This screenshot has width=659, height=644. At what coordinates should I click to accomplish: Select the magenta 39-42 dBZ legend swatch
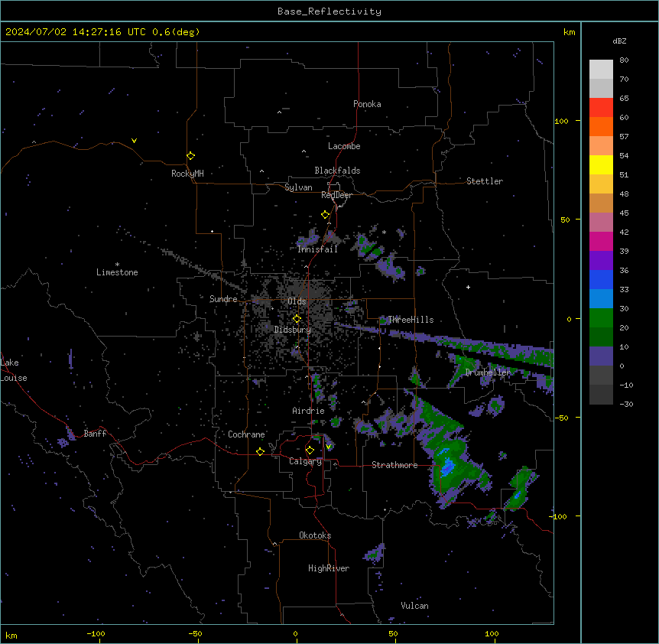(x=601, y=241)
